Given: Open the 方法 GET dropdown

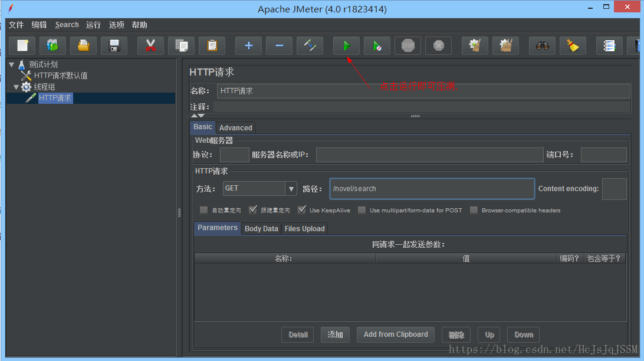Looking at the screenshot, I should tap(291, 189).
